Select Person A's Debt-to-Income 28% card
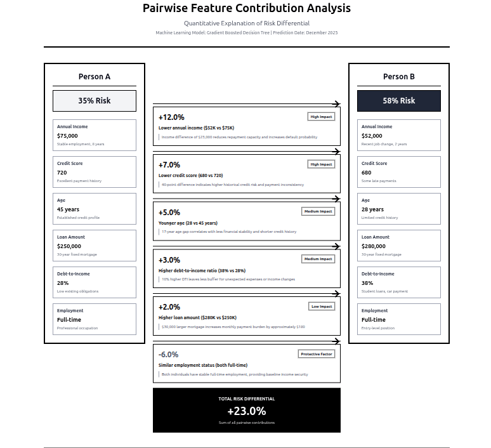The image size is (491, 448). [95, 282]
